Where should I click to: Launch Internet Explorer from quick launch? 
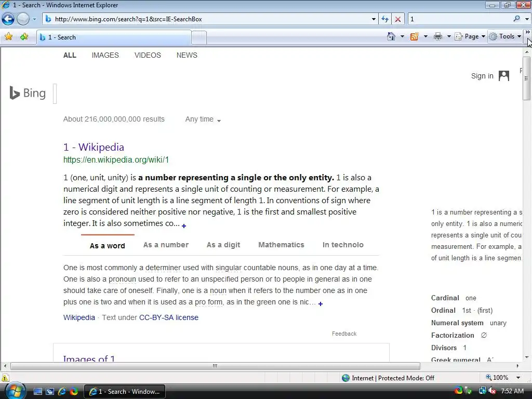(x=62, y=392)
